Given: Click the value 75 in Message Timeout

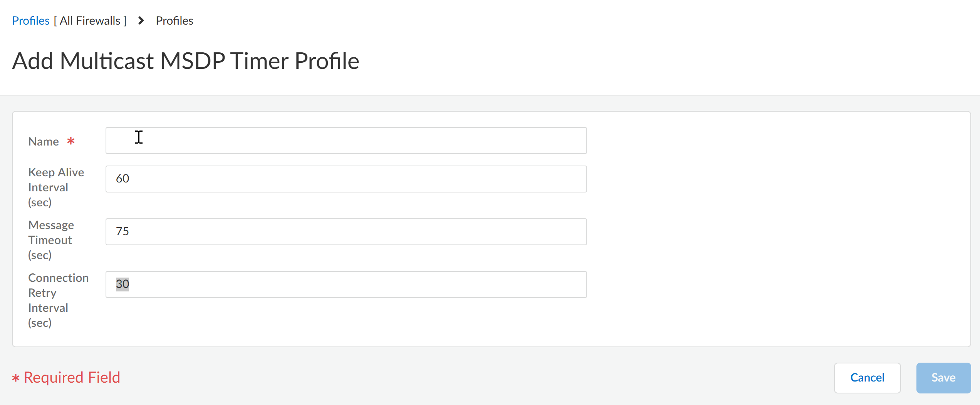Looking at the screenshot, I should click(x=123, y=231).
